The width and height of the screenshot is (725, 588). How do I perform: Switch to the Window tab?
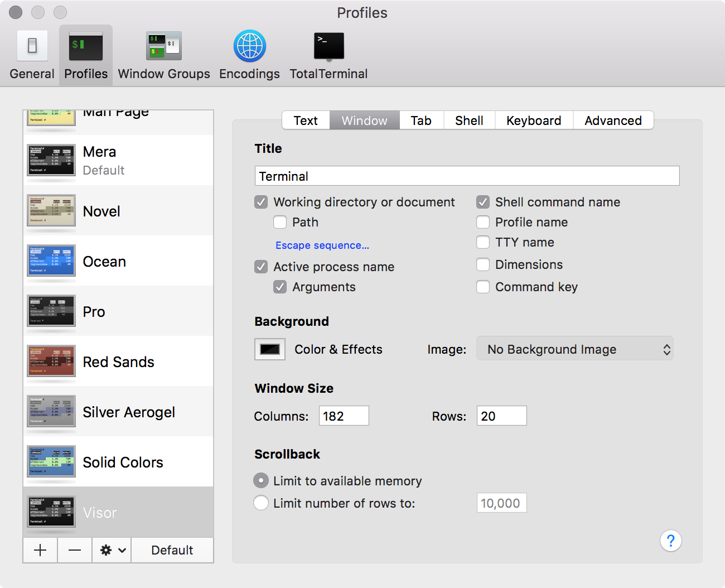[x=365, y=121]
